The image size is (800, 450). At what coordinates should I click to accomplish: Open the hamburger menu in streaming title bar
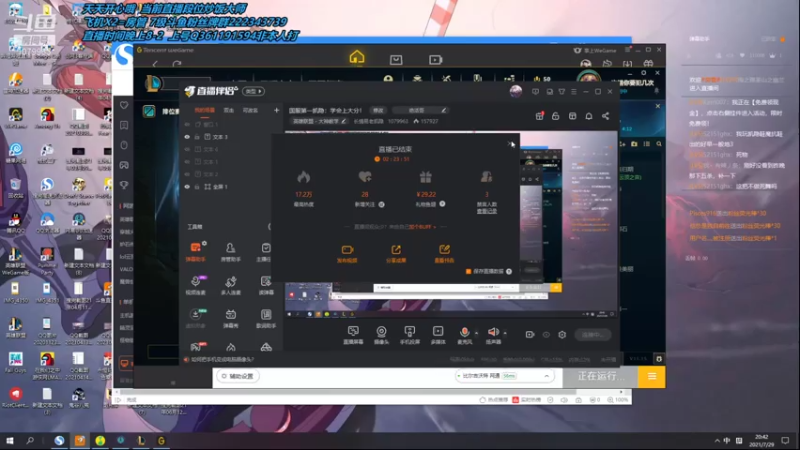(x=574, y=92)
